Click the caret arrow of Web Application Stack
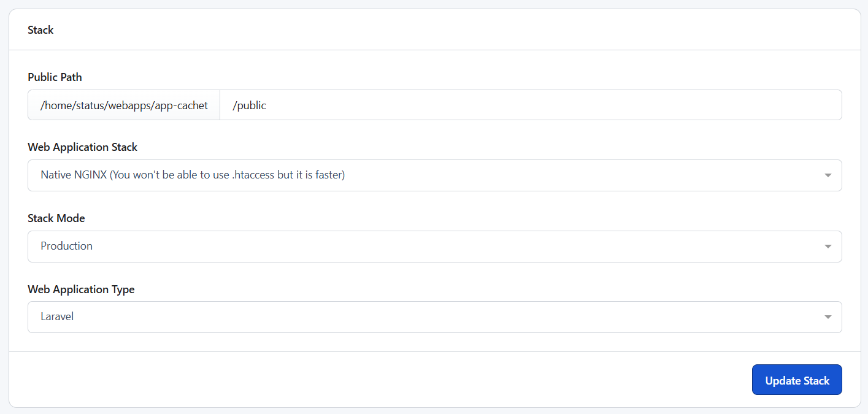The height and width of the screenshot is (414, 868). point(828,175)
